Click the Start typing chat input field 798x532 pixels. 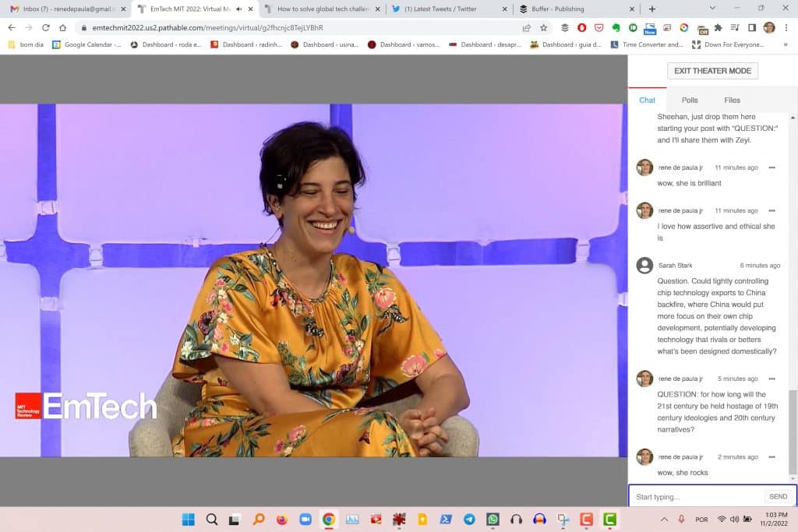[x=694, y=496]
